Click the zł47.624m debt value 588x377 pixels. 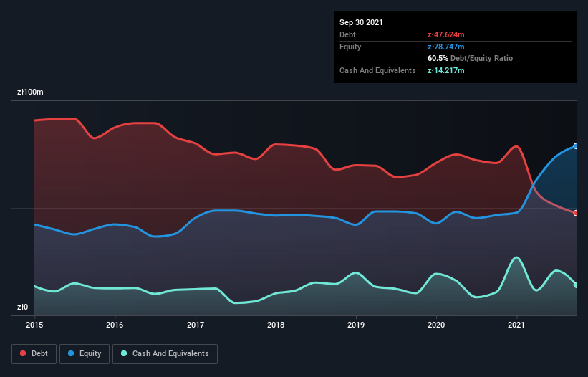pyautogui.click(x=446, y=34)
